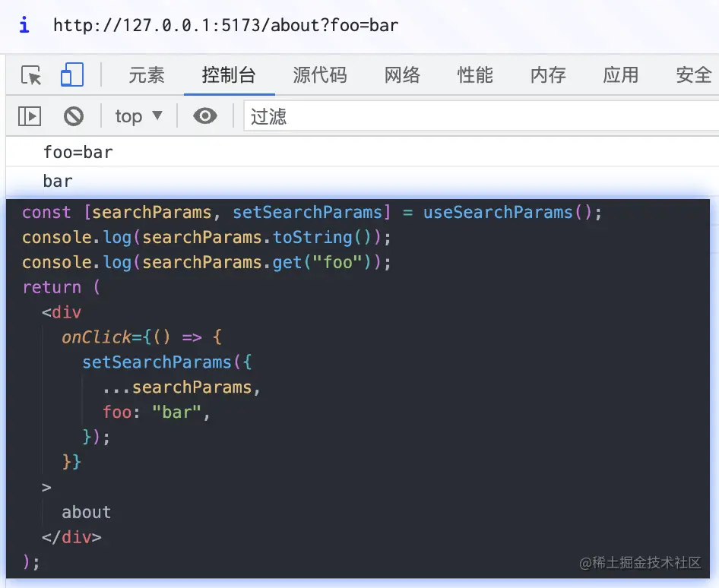Click the closing '</div>' tag
This screenshot has height=588, width=719.
[x=71, y=537]
